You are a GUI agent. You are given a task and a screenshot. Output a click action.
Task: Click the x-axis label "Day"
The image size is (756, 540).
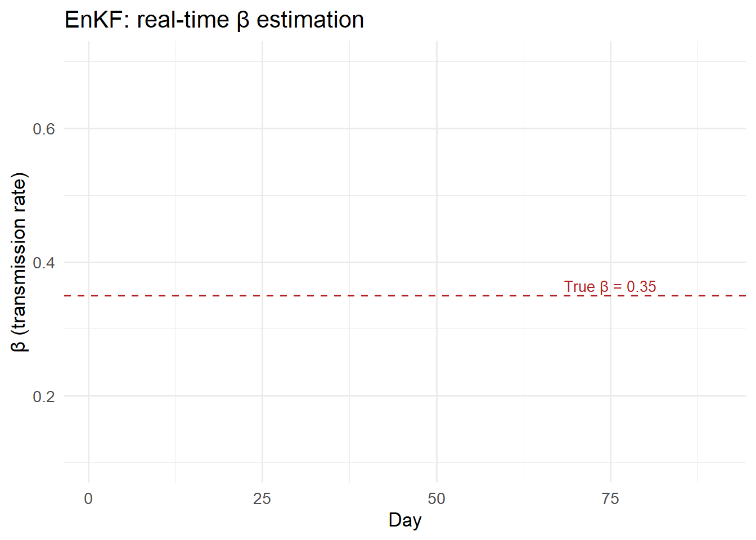(x=404, y=520)
